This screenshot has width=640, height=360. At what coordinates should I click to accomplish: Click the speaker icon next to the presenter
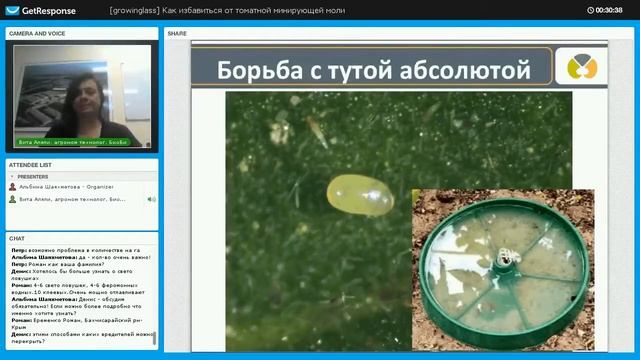(151, 199)
